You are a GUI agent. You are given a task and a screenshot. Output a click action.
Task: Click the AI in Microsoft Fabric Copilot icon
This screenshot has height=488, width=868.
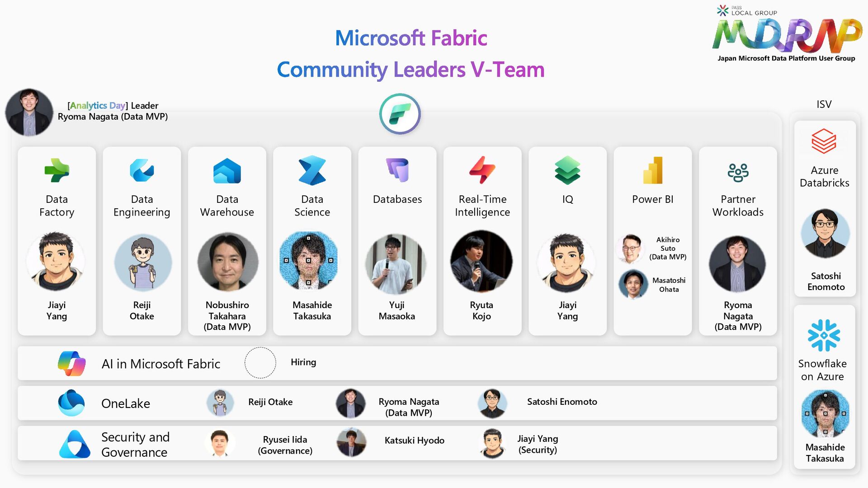[x=71, y=363]
